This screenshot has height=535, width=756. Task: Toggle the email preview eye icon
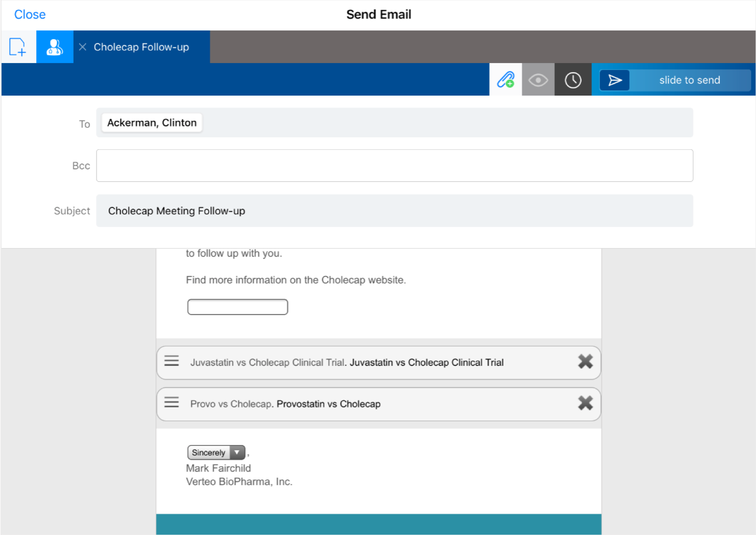click(538, 80)
